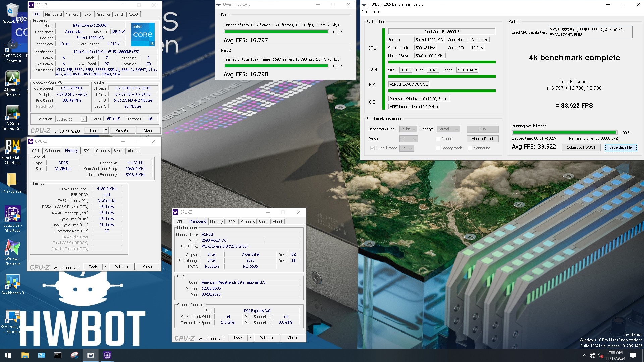Open wPrime shortcut desktop icon
The image size is (644, 362).
coord(12,253)
